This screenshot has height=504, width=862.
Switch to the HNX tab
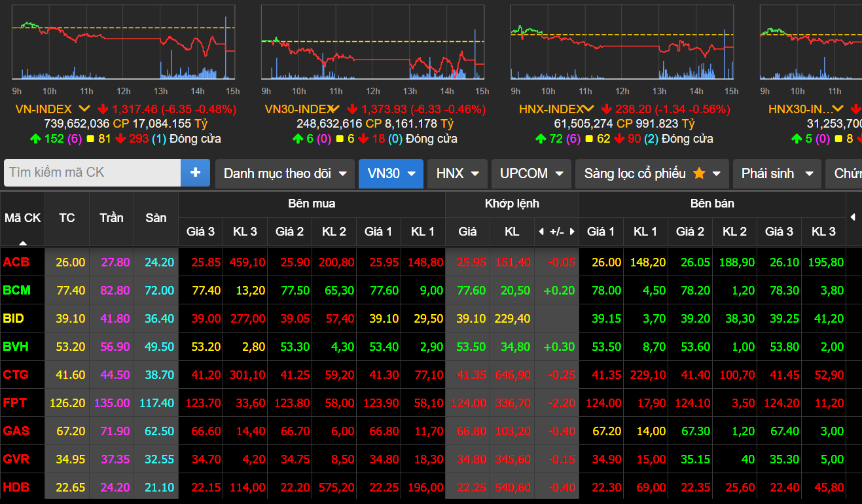[456, 173]
